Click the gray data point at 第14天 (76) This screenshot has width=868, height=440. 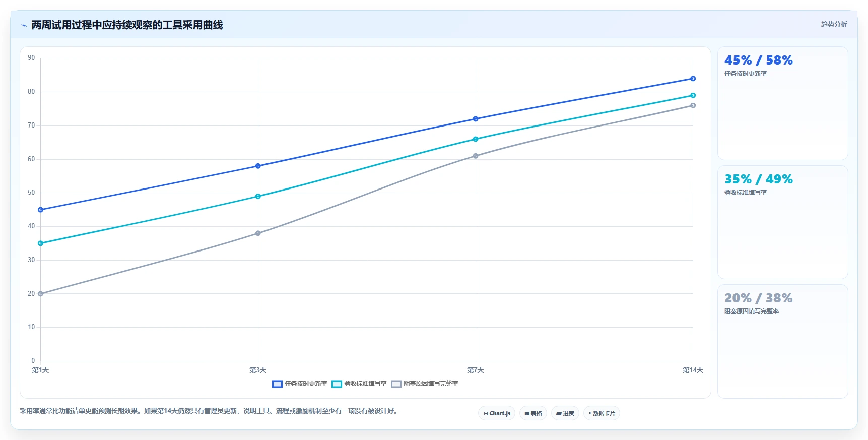pyautogui.click(x=693, y=105)
